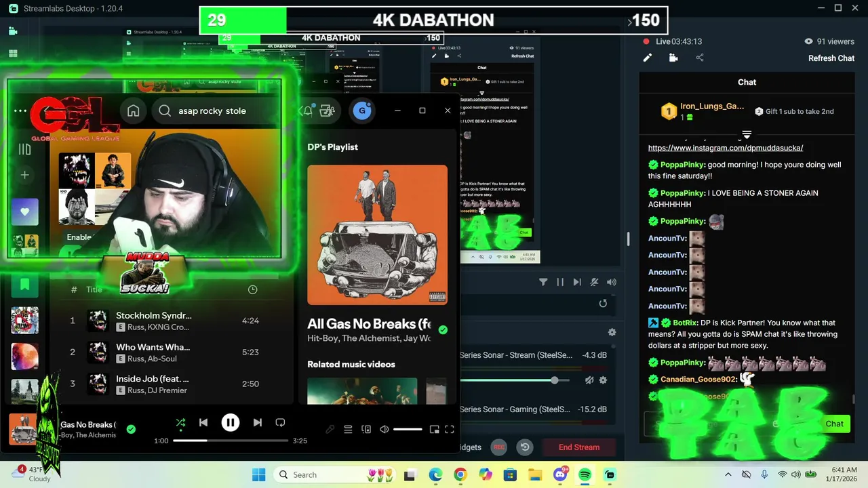Screen dimensions: 868x488
Task: Open Microsoft Edge from taskbar
Action: pos(435,474)
